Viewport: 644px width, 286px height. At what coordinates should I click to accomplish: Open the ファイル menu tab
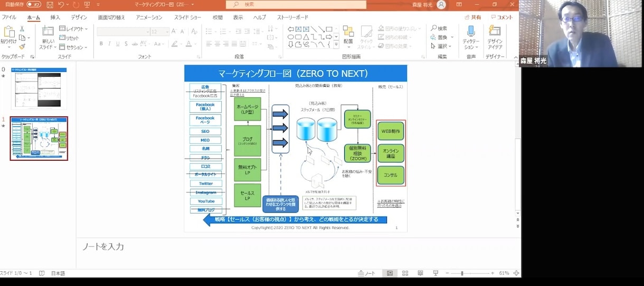coord(9,17)
